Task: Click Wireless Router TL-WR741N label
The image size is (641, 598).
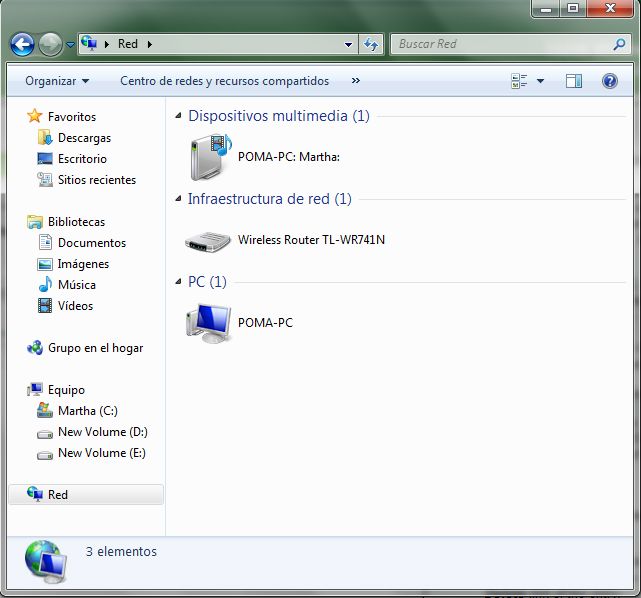Action: tap(312, 240)
